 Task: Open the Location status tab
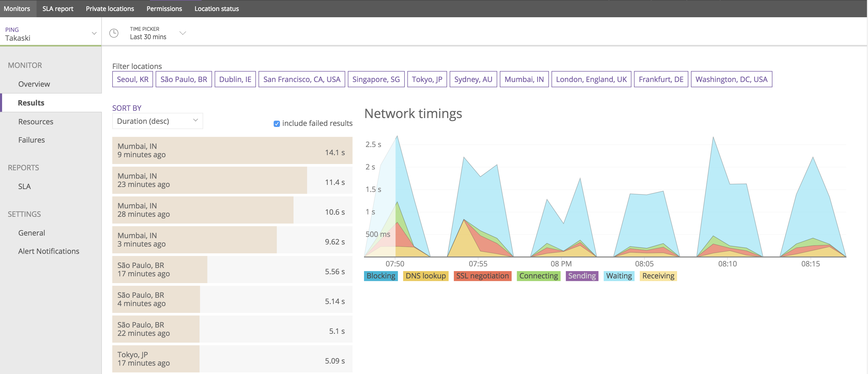click(216, 9)
